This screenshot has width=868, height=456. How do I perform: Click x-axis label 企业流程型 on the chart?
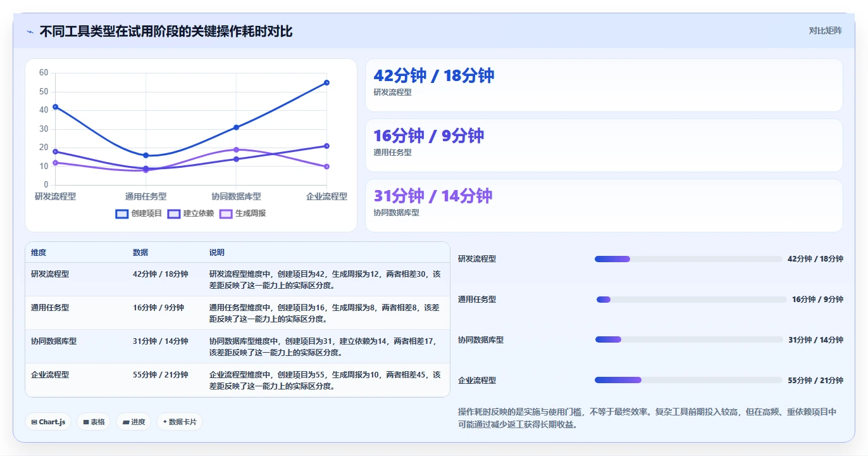click(326, 196)
